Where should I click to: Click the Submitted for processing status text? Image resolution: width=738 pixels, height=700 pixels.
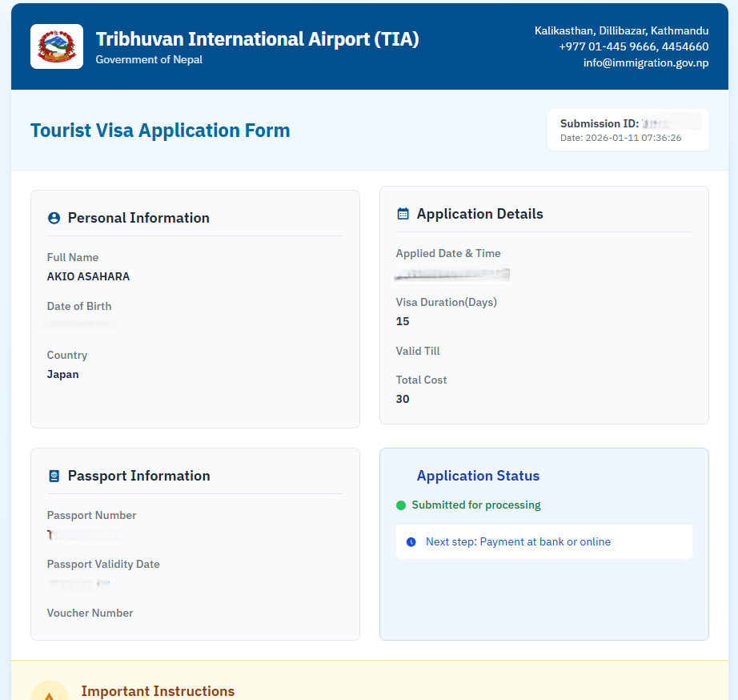[x=475, y=505]
